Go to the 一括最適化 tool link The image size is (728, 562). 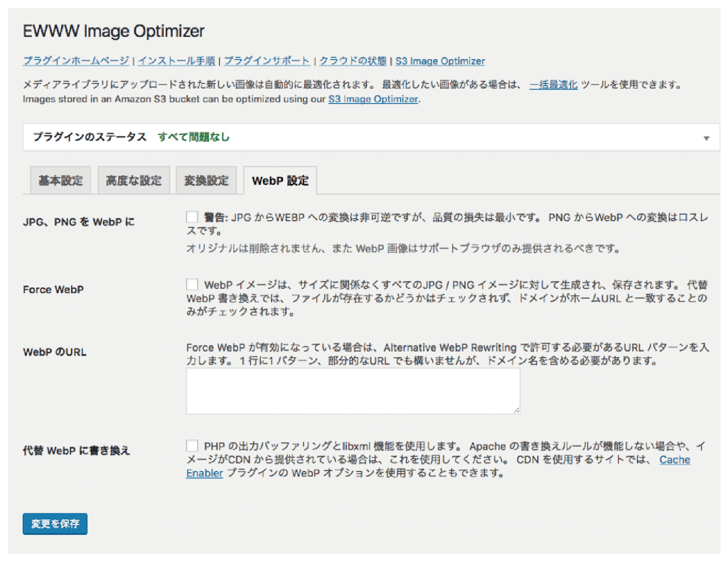click(x=553, y=85)
